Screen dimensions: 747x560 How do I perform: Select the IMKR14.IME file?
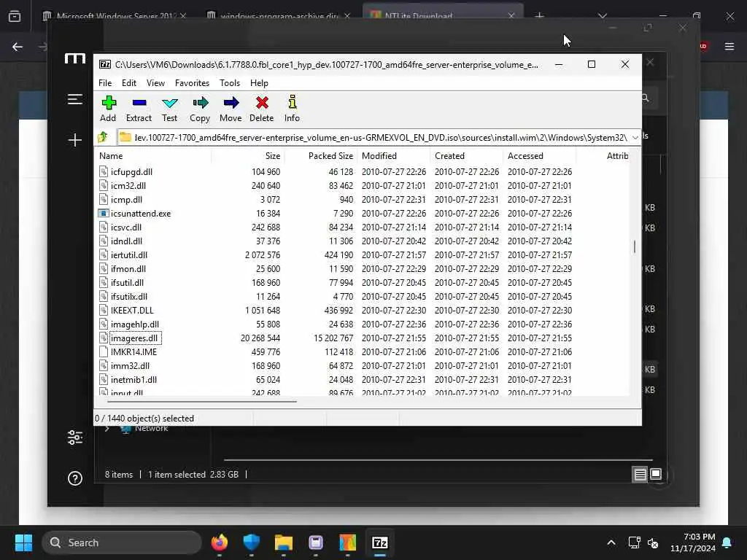pyautogui.click(x=134, y=352)
